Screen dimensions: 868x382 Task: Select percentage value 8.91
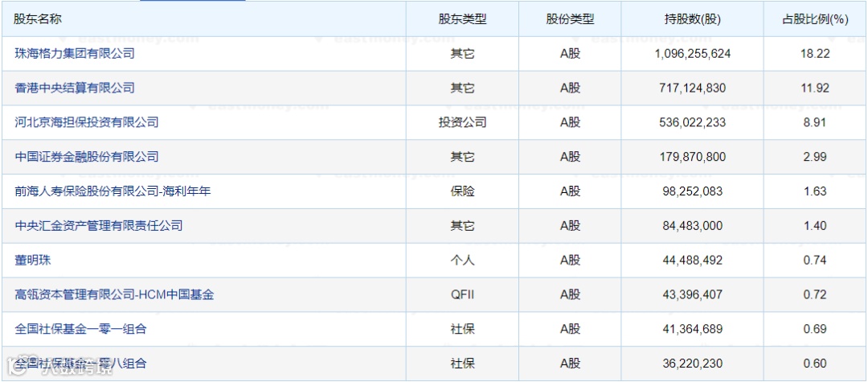pos(815,122)
